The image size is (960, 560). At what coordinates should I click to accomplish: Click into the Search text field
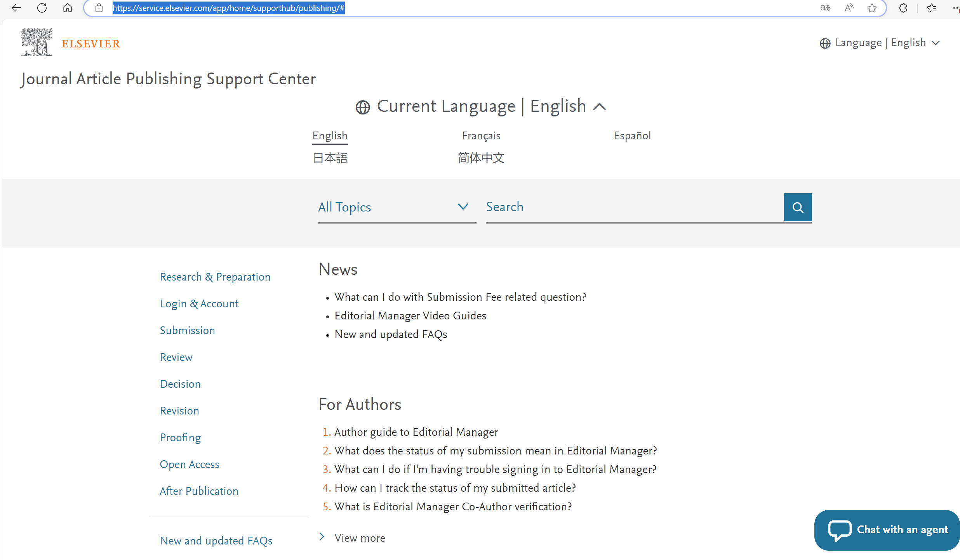(x=633, y=207)
